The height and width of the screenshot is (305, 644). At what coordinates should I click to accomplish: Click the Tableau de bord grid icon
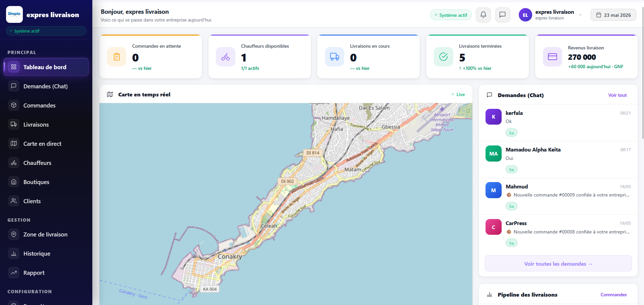(x=14, y=67)
